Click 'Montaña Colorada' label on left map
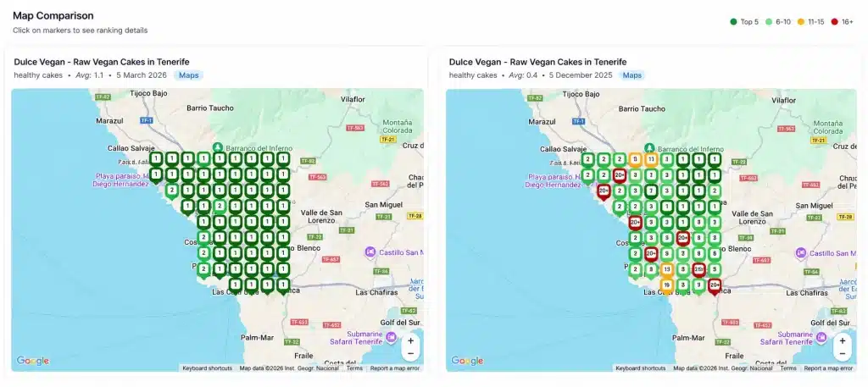 397,126
